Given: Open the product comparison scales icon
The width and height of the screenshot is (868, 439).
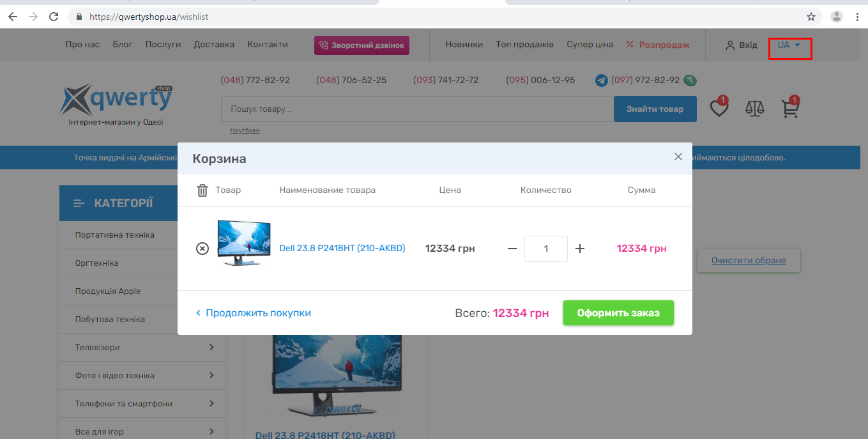Looking at the screenshot, I should click(x=755, y=109).
